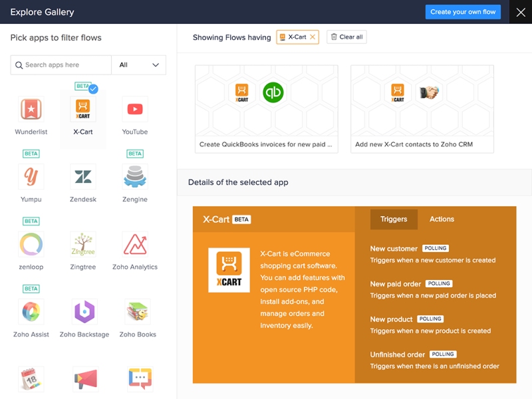Select the New product trigger
532x399 pixels.
coord(391,319)
